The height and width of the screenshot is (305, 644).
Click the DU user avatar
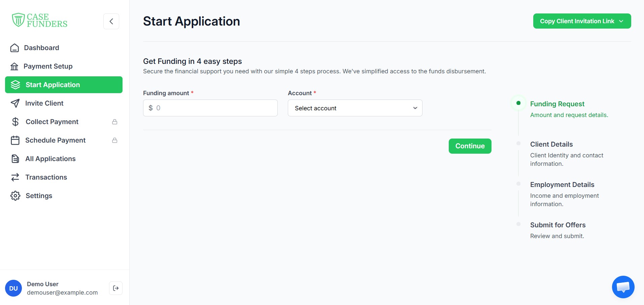[13, 288]
